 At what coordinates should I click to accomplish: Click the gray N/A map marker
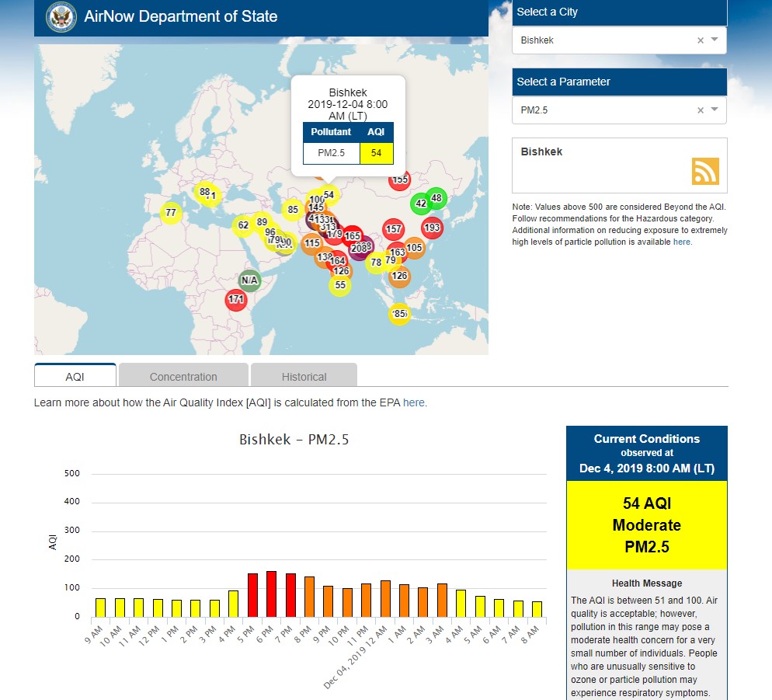[x=249, y=280]
